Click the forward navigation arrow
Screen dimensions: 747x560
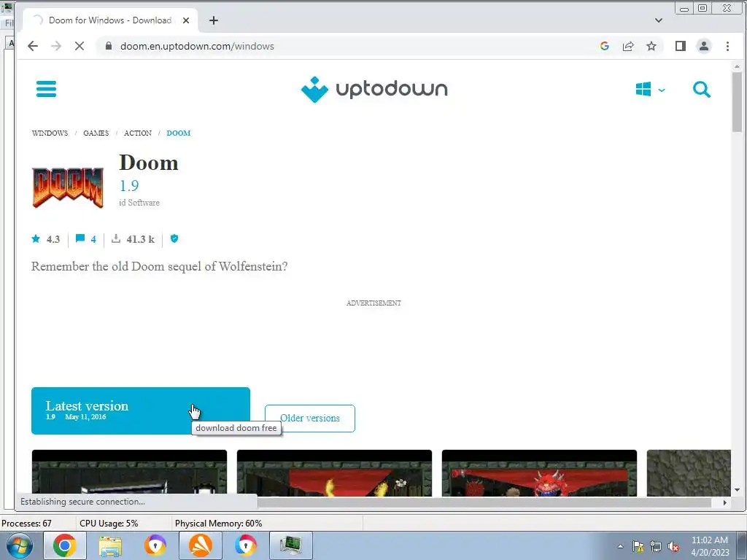[56, 46]
